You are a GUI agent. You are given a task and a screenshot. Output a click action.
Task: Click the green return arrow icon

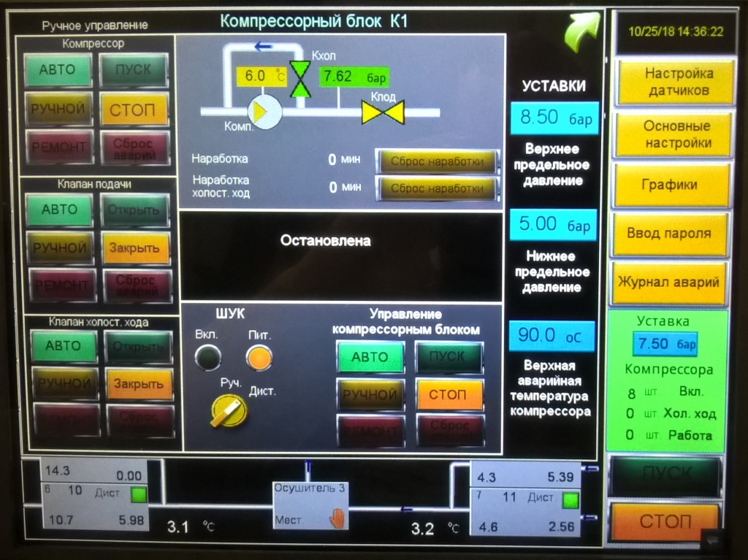click(581, 34)
